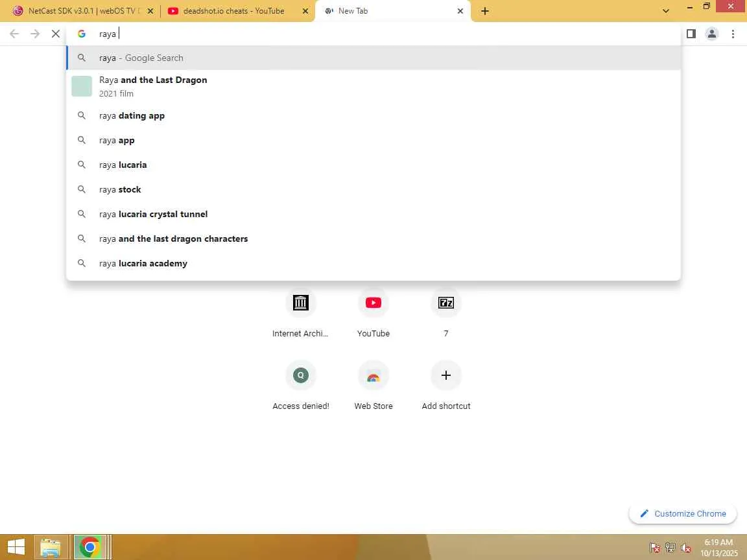Select the raya - Google Search suggestion
747x560 pixels.
click(x=373, y=58)
